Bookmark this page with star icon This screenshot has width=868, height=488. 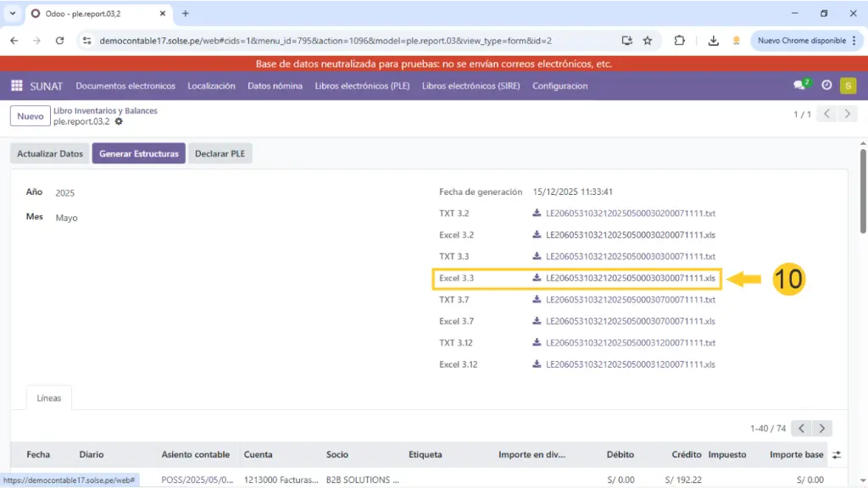coord(648,41)
